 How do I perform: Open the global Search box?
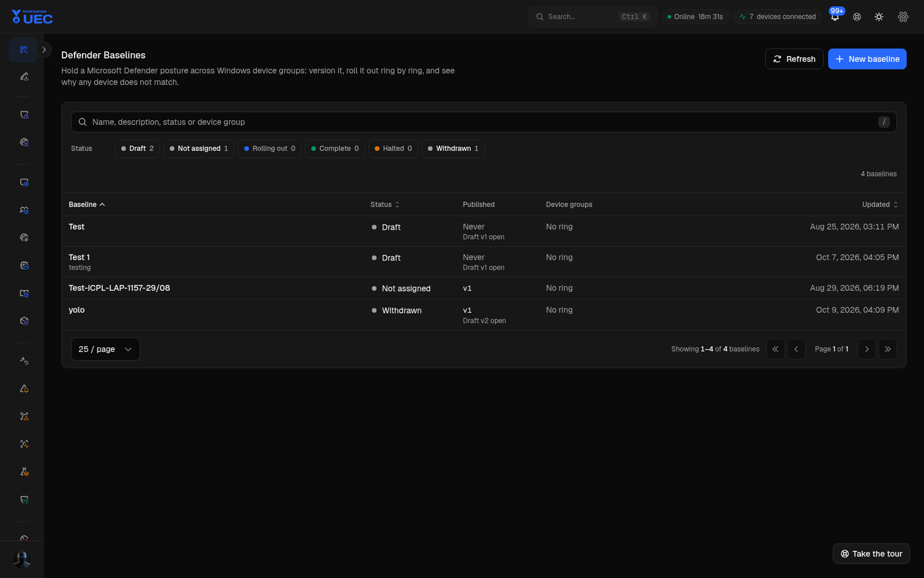[x=593, y=17]
